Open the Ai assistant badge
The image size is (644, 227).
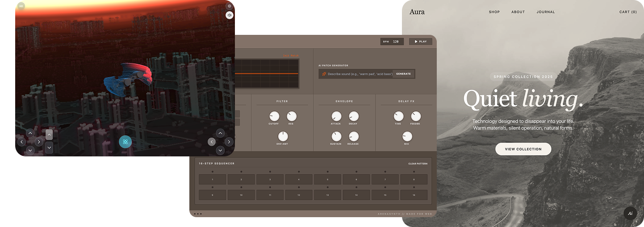click(630, 213)
